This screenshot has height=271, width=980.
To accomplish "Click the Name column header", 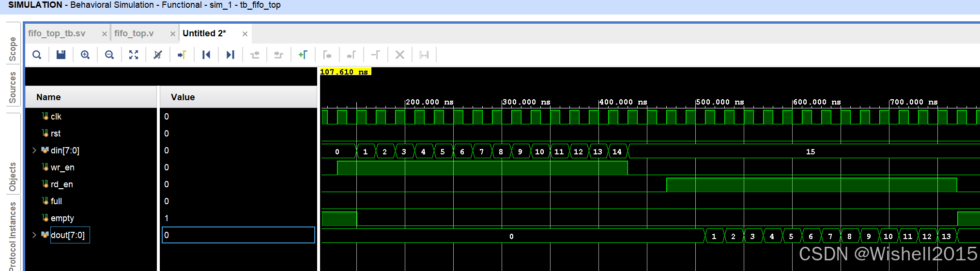I will coord(91,97).
